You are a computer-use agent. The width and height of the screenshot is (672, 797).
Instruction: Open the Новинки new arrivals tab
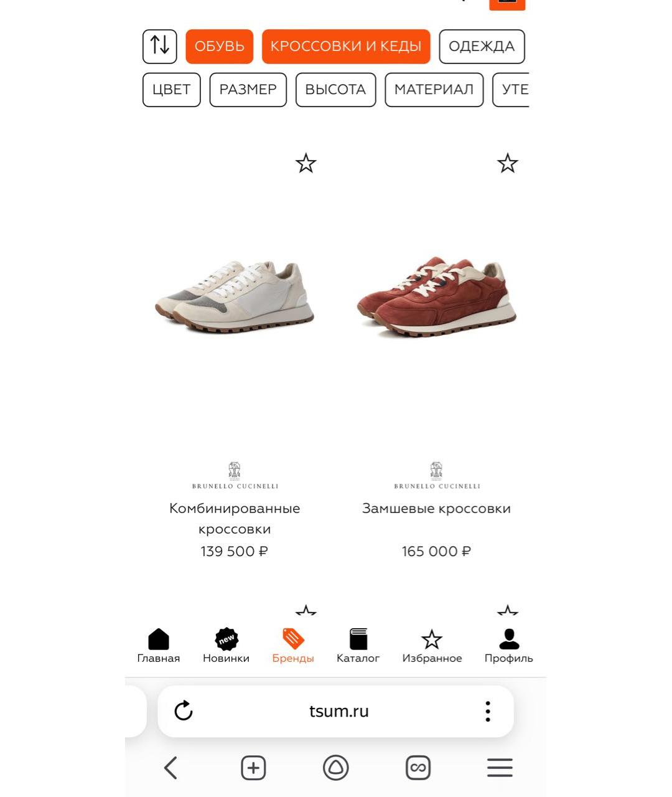point(226,646)
